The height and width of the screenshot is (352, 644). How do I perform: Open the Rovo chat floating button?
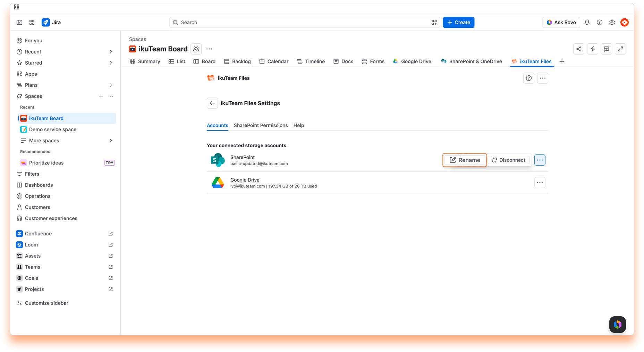618,325
